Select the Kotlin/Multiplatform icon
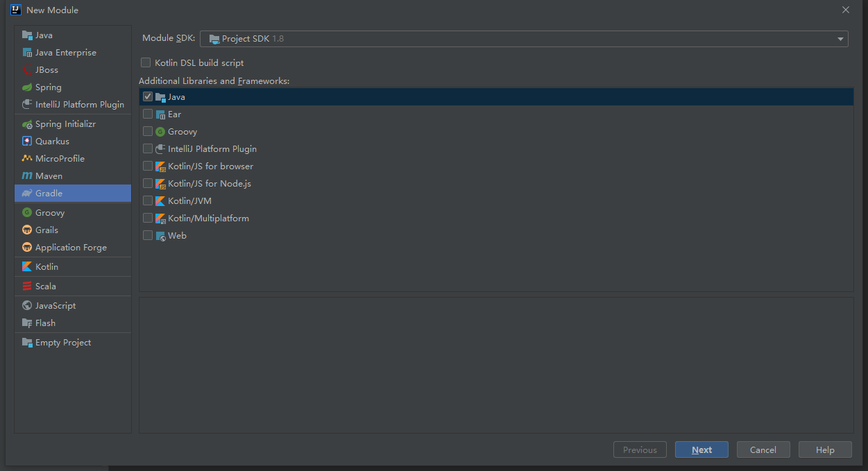The height and width of the screenshot is (471, 868). coord(160,219)
